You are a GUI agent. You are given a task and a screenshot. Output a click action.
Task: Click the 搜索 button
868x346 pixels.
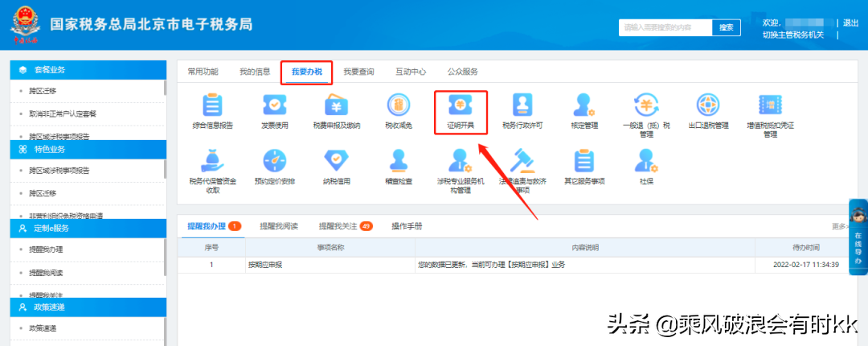coord(727,27)
